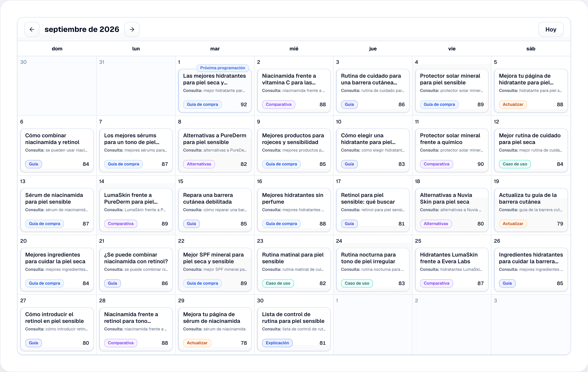Click Comparativa tag on 'LumaSkin frente a PureDerm' card

tap(121, 223)
